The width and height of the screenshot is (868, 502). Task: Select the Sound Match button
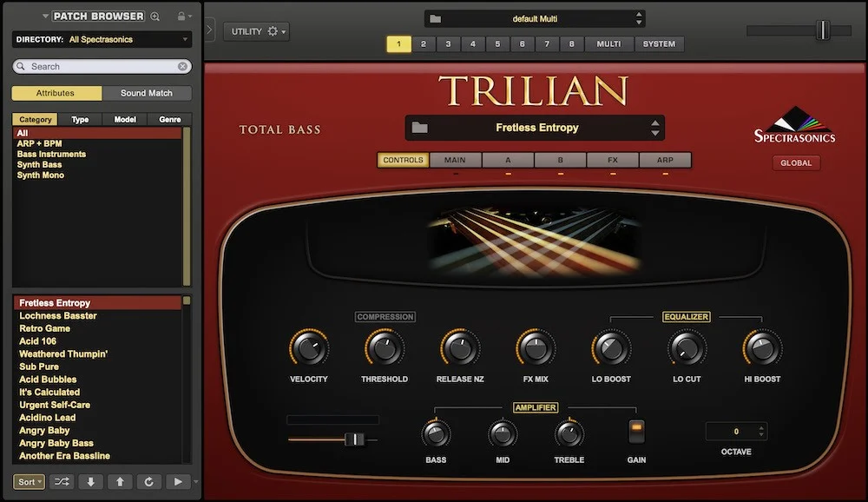[147, 93]
